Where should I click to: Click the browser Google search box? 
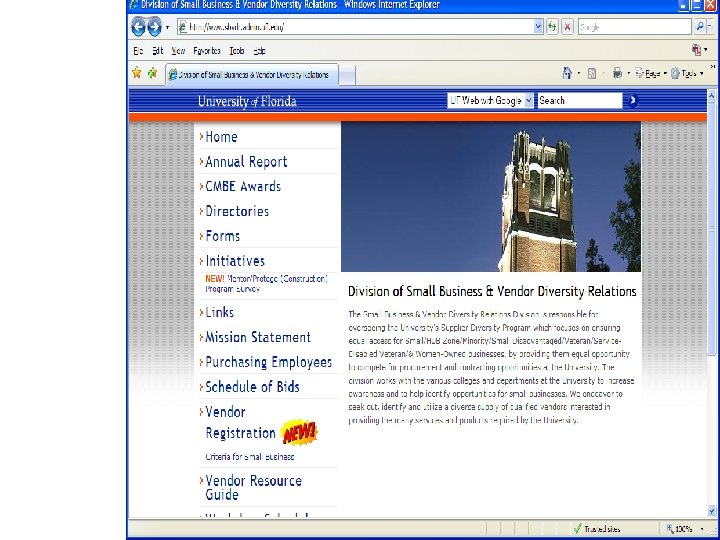click(x=634, y=27)
